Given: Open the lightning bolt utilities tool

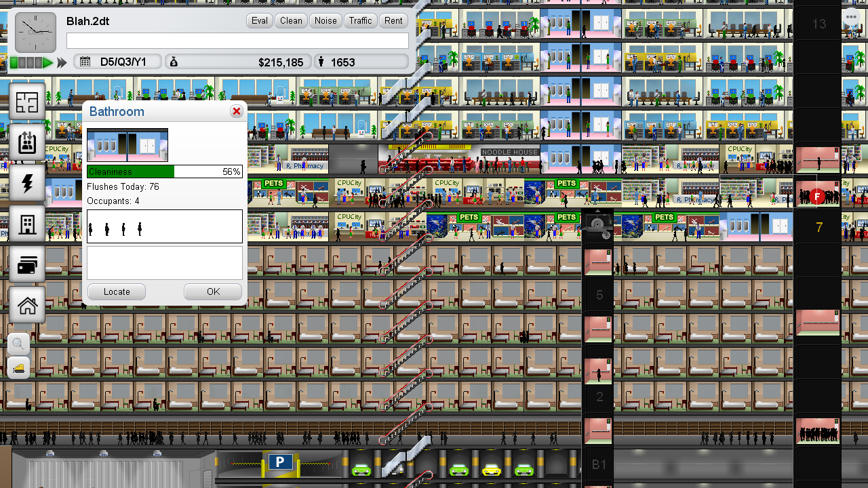Looking at the screenshot, I should 27,184.
